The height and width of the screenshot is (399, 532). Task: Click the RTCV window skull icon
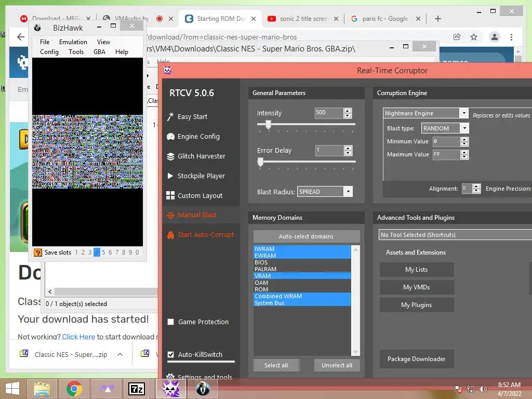point(167,70)
